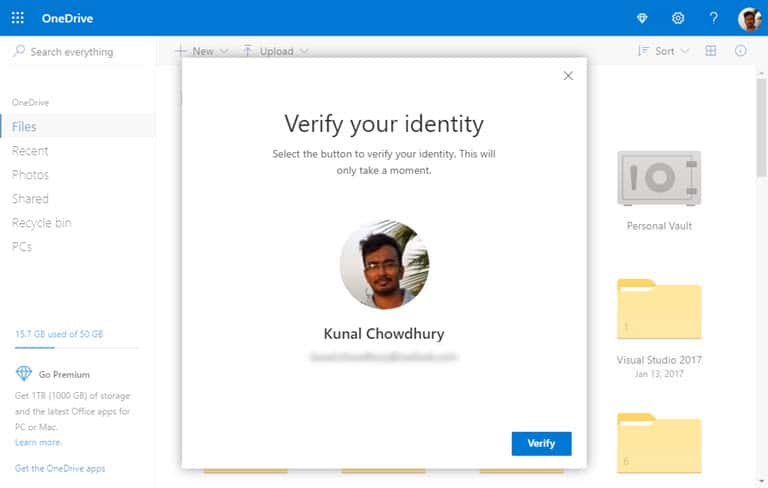The height and width of the screenshot is (488, 768).
Task: Select Kunal Chowdhury's profile photo in dialog
Action: coord(384,265)
